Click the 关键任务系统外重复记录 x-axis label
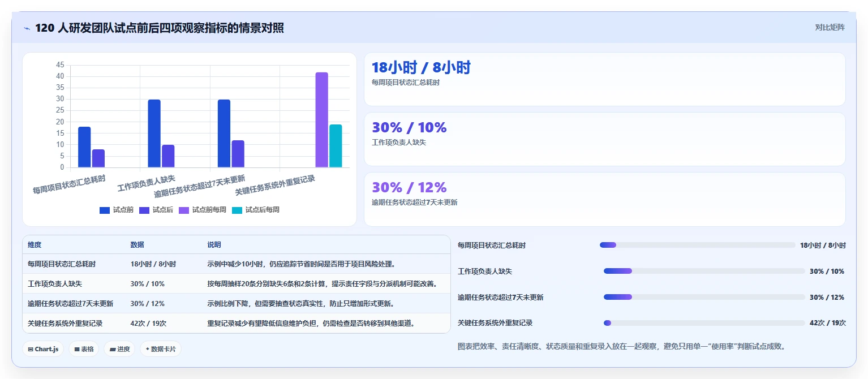This screenshot has width=868, height=379. [275, 185]
